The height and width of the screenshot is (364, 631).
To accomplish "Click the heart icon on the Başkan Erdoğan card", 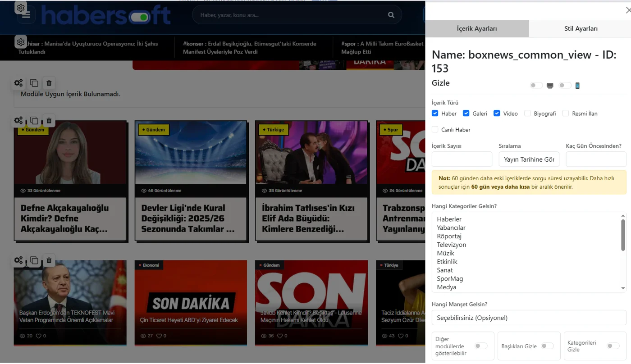I will click(38, 336).
